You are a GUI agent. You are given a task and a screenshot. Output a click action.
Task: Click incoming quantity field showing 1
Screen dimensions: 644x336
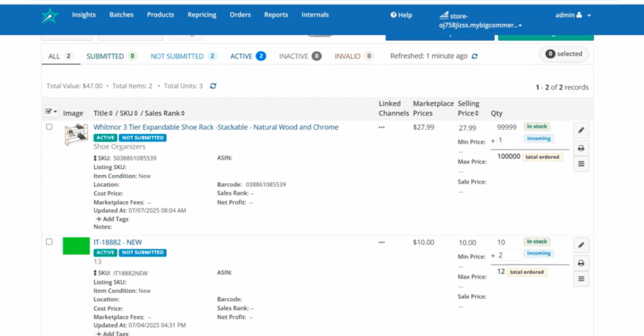[x=508, y=140]
